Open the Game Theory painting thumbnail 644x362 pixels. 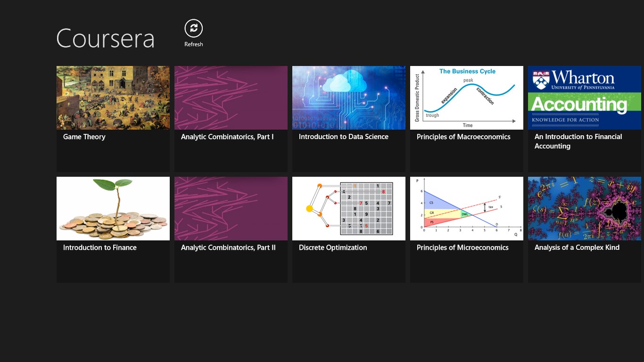click(113, 98)
